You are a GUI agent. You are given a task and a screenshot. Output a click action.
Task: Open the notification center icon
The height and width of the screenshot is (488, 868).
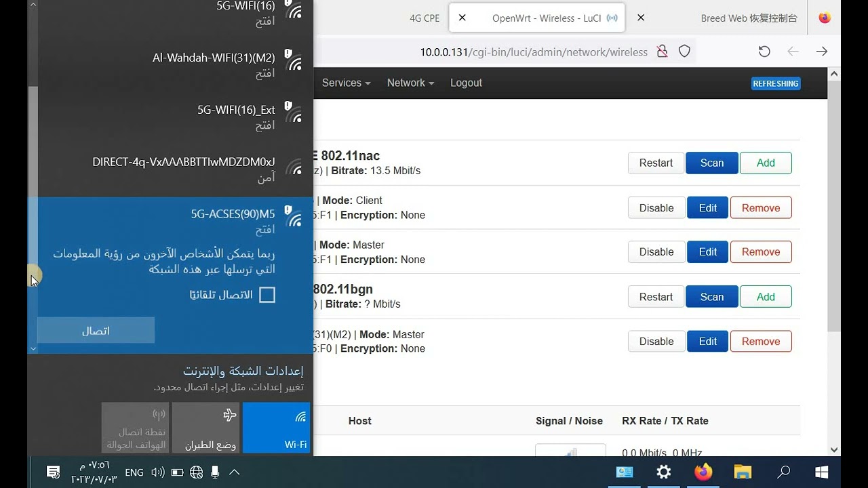54,472
